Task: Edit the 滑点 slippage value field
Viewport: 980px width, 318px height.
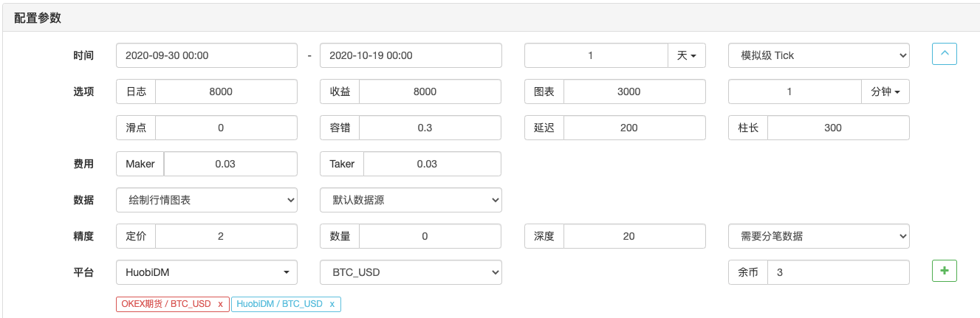Action: tap(226, 128)
